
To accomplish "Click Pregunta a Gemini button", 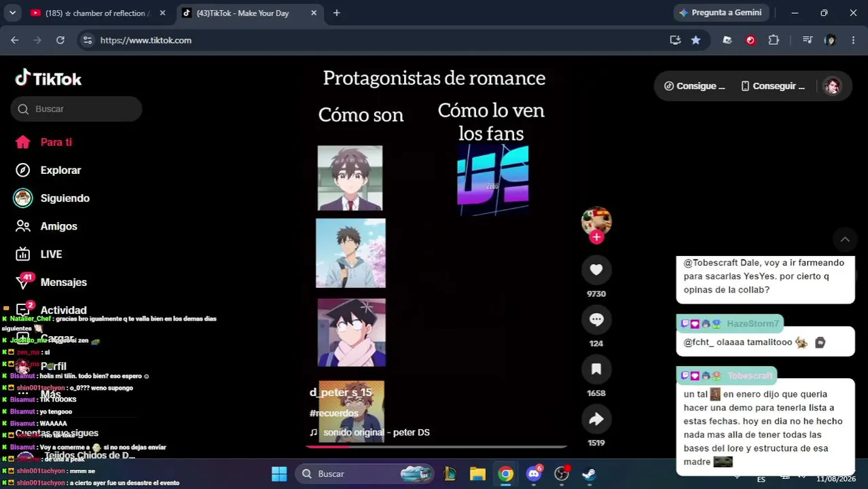I will click(x=721, y=12).
